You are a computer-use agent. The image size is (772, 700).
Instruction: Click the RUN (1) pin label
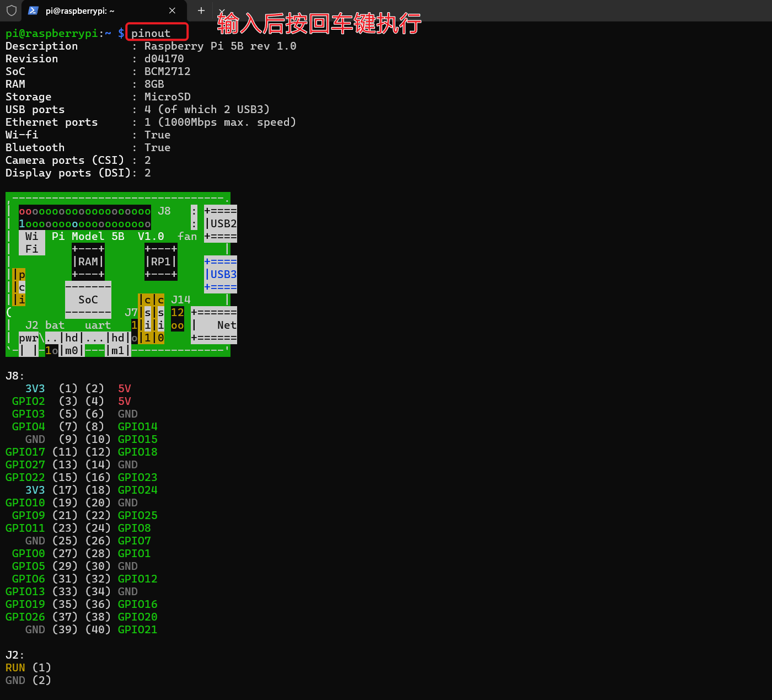click(29, 667)
